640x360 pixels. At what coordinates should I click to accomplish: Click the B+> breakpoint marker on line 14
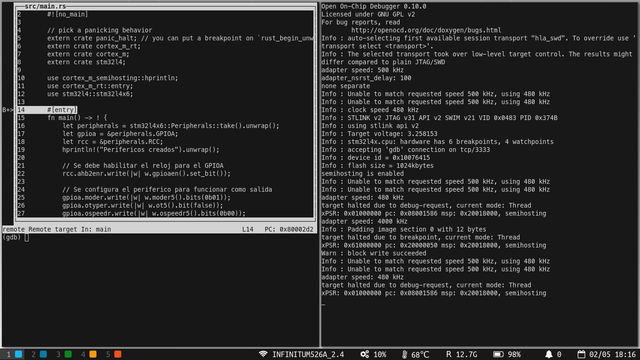(8, 110)
